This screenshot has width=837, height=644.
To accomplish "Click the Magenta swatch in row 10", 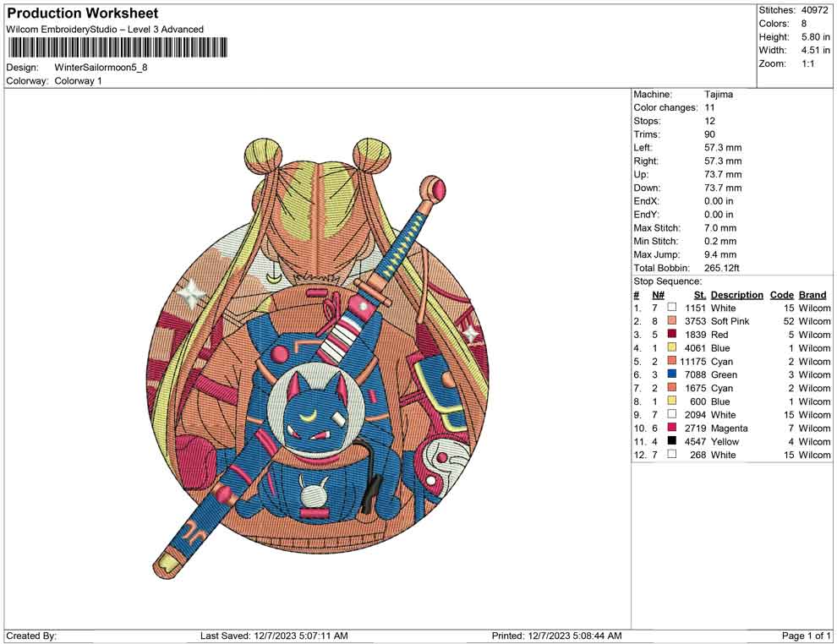I will 672,428.
